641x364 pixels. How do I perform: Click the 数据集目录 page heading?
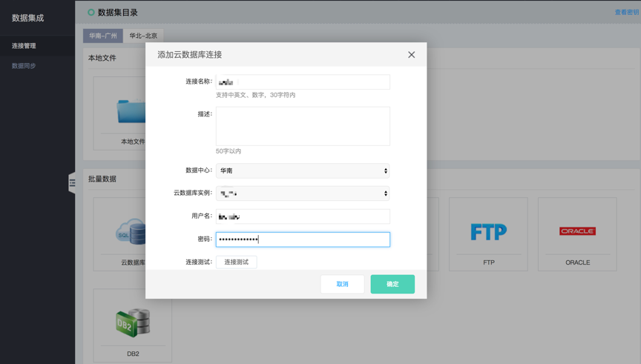click(118, 13)
